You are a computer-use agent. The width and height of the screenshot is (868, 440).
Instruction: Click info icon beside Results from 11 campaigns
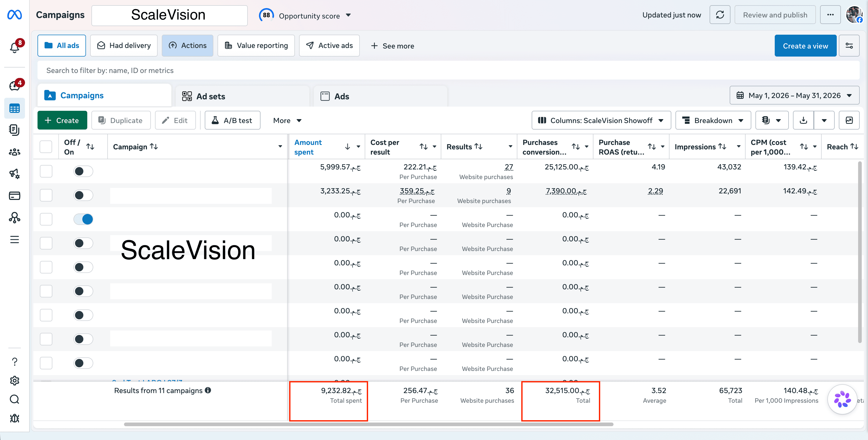point(208,390)
